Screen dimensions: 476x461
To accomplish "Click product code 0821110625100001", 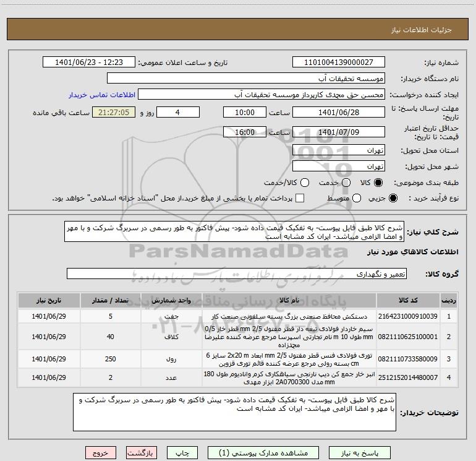I will (408, 337).
